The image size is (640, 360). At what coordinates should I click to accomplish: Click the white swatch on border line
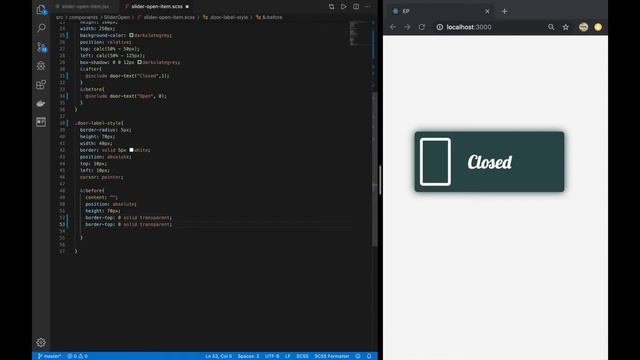point(131,150)
